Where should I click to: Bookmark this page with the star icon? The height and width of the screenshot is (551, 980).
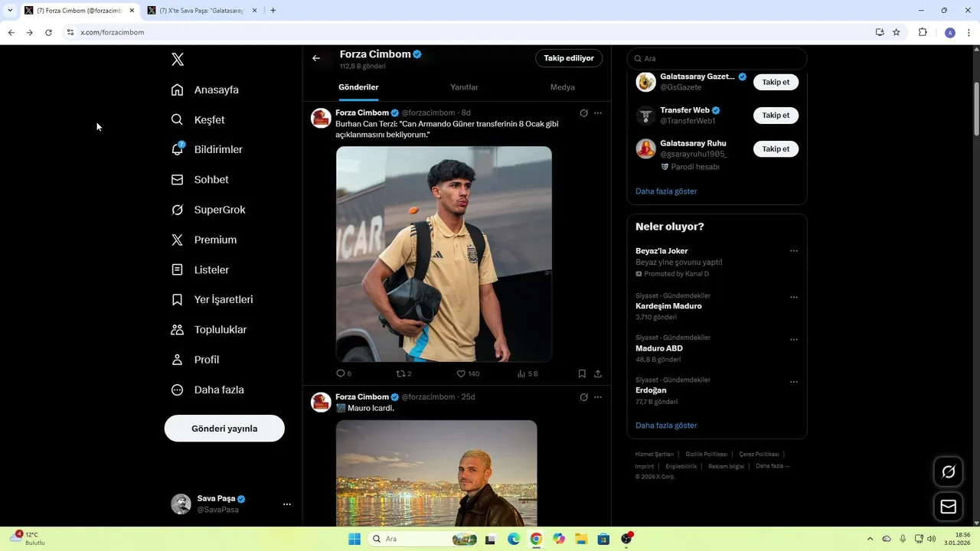[896, 32]
